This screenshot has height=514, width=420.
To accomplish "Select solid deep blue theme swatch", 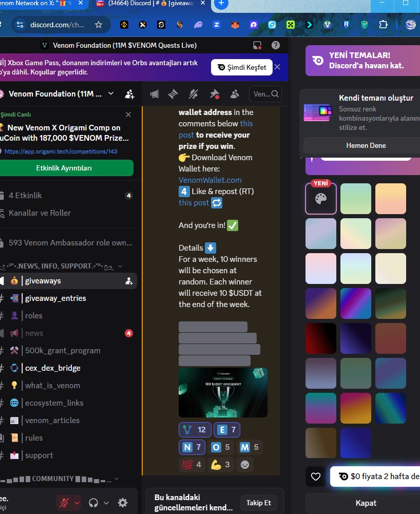I will click(x=356, y=443).
